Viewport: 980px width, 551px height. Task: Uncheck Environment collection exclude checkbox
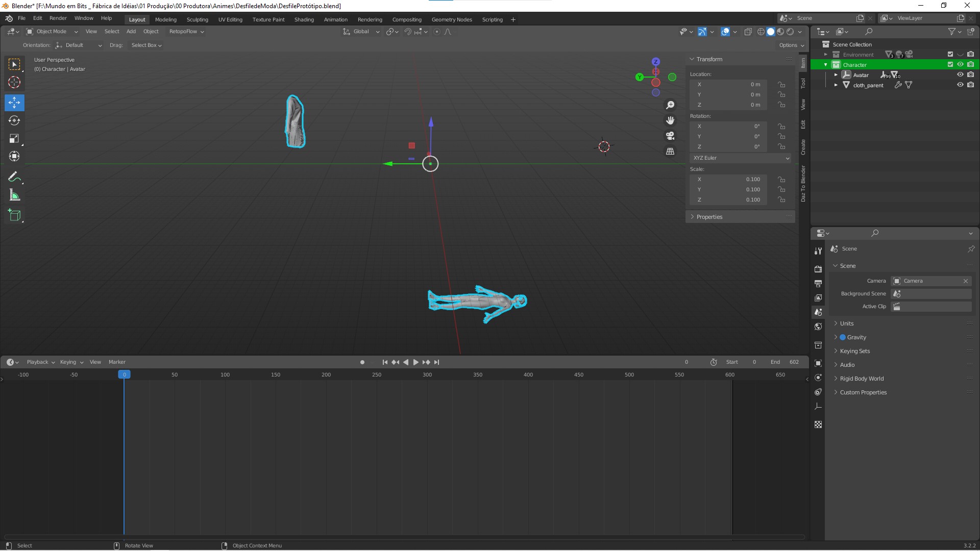(950, 55)
